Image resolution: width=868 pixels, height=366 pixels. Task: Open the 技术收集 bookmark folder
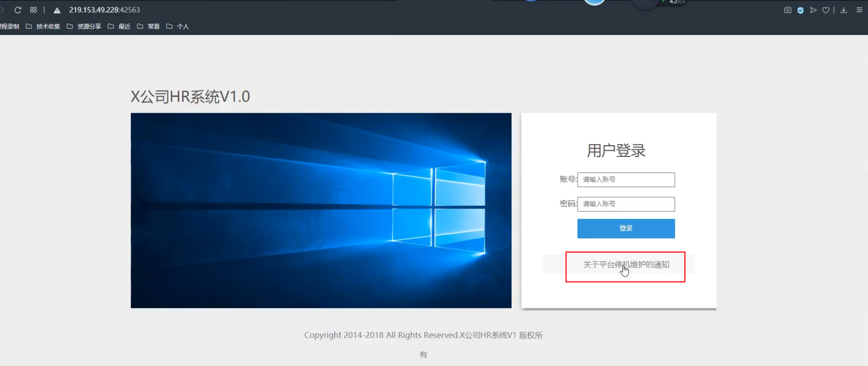coord(43,26)
